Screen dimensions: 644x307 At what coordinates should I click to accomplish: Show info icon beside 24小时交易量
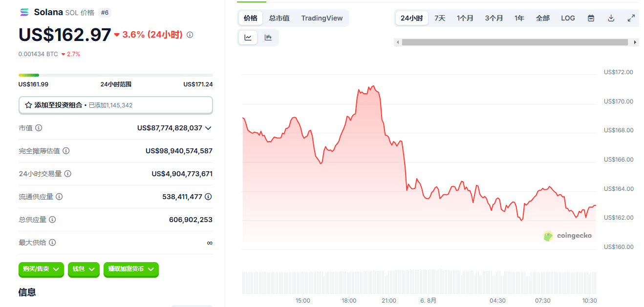pos(68,174)
